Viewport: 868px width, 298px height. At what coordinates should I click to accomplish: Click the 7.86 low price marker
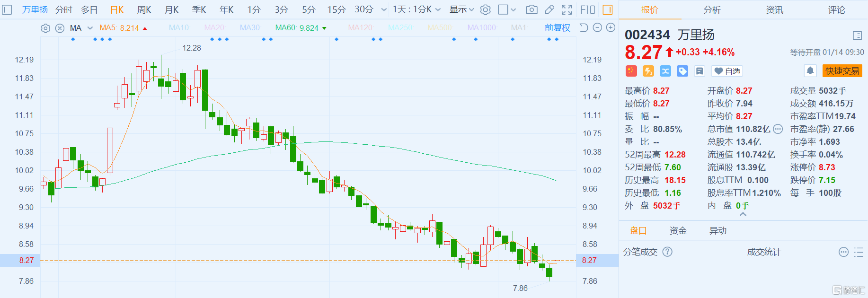coord(520,288)
